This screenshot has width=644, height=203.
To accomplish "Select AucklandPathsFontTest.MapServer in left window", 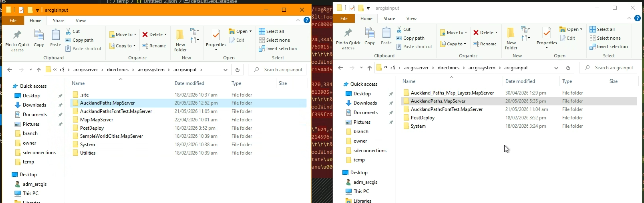I will 116,111.
